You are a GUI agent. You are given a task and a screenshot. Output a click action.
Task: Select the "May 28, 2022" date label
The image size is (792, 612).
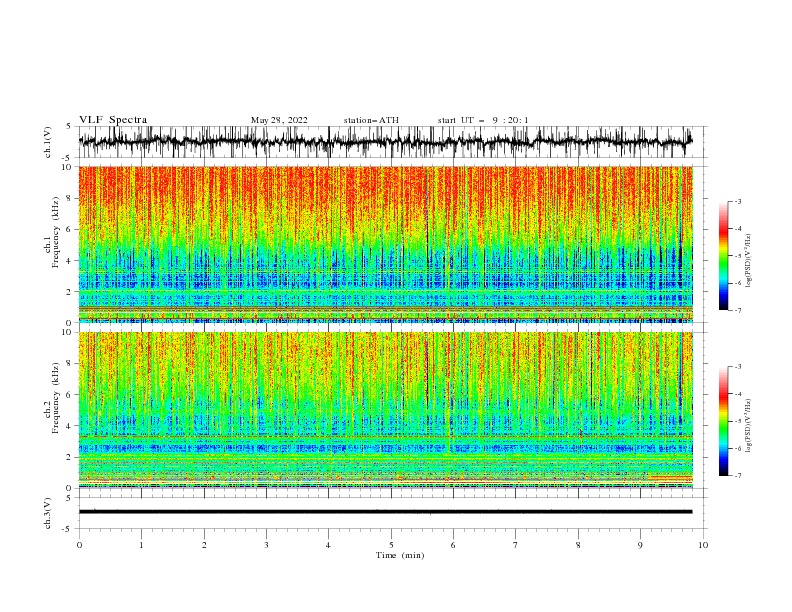pyautogui.click(x=279, y=120)
